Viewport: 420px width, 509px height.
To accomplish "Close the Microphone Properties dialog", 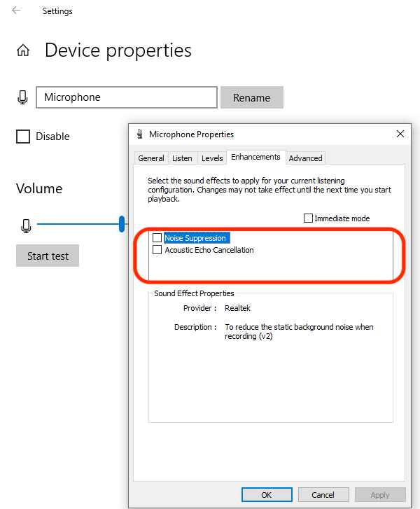I will click(x=400, y=134).
